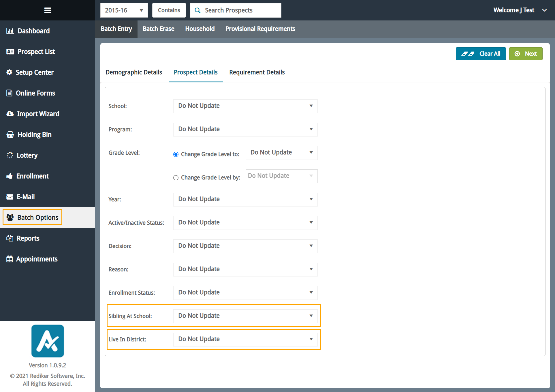Click the Appointments calendar icon
Screen dimensions: 555x392
10,259
